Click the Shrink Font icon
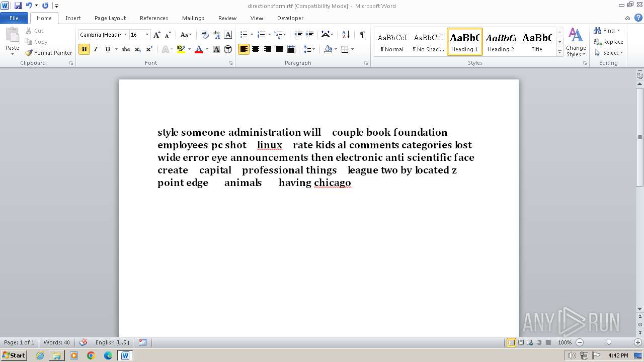The width and height of the screenshot is (644, 362). (x=168, y=35)
